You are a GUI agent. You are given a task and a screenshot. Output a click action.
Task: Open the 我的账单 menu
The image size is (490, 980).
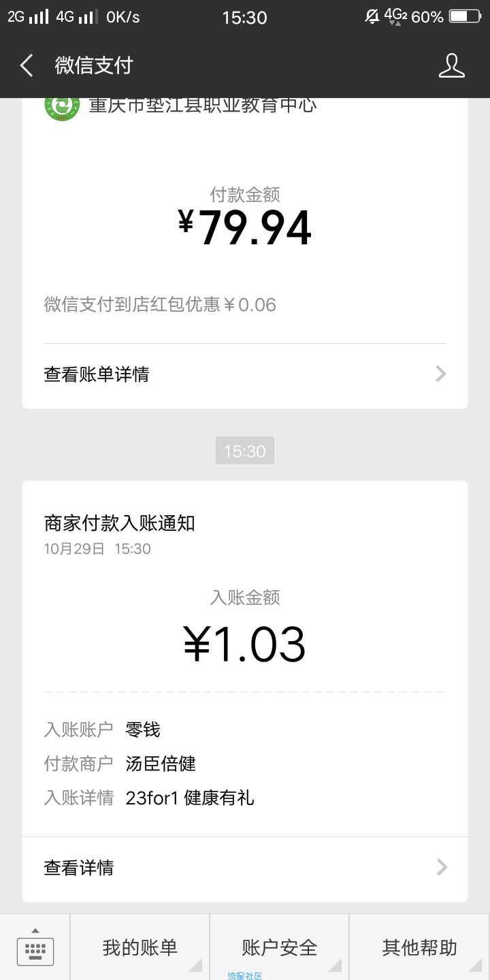[x=140, y=947]
